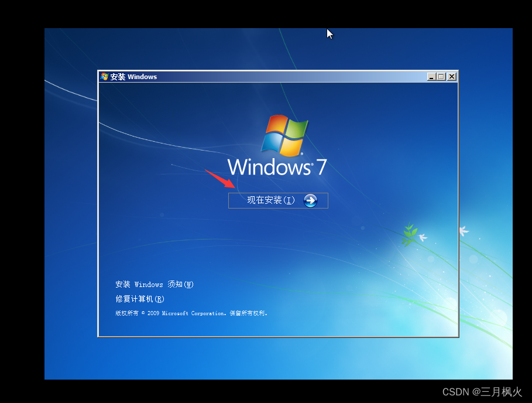
Task: Open 安装 Windows 须知(W) link
Action: [155, 284]
